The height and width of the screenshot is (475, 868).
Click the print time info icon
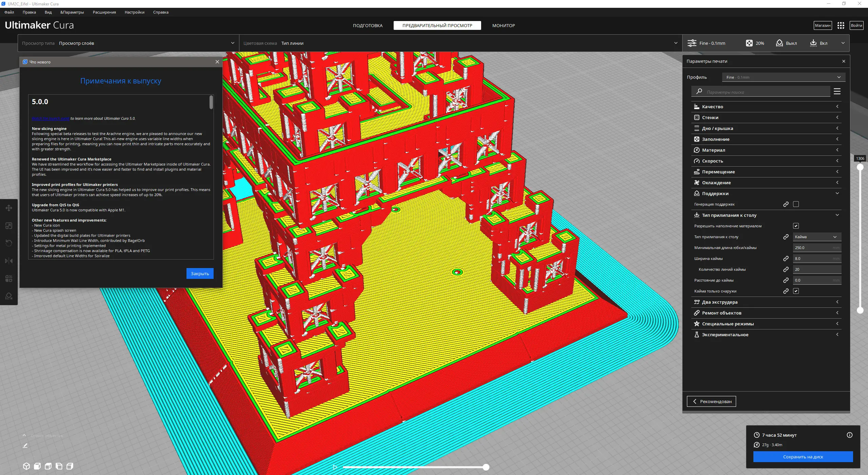coord(849,435)
